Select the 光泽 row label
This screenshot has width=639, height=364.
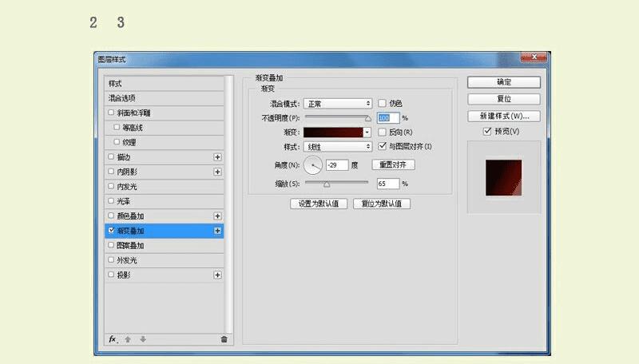124,201
